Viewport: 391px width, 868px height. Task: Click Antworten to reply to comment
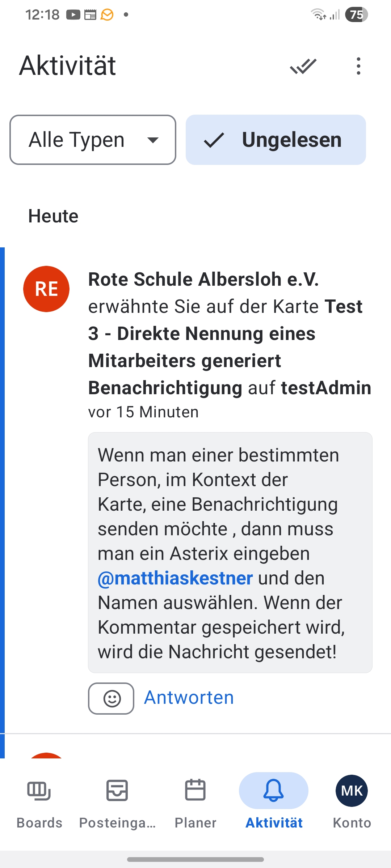(x=189, y=698)
